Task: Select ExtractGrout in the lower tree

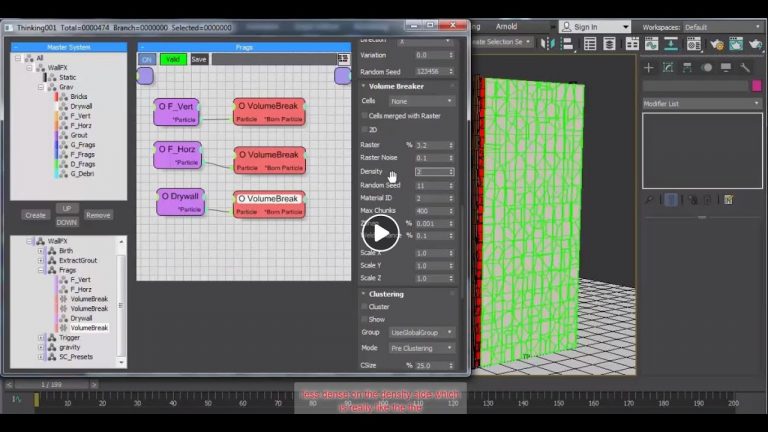Action: coord(78,261)
